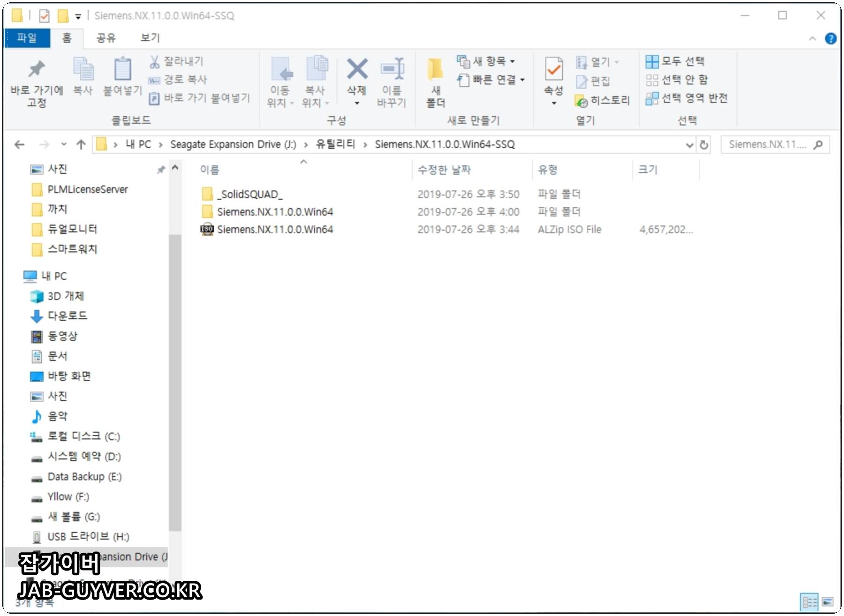The height and width of the screenshot is (616, 844).
Task: Click the navigation pane scrollbar
Action: [x=175, y=382]
